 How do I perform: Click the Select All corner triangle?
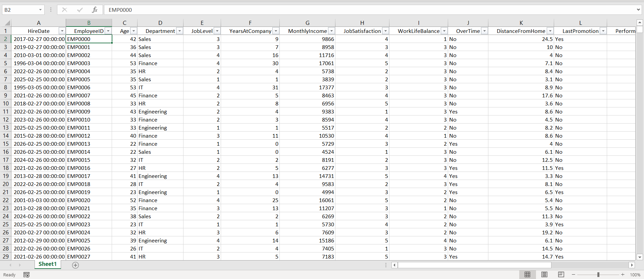click(7, 23)
